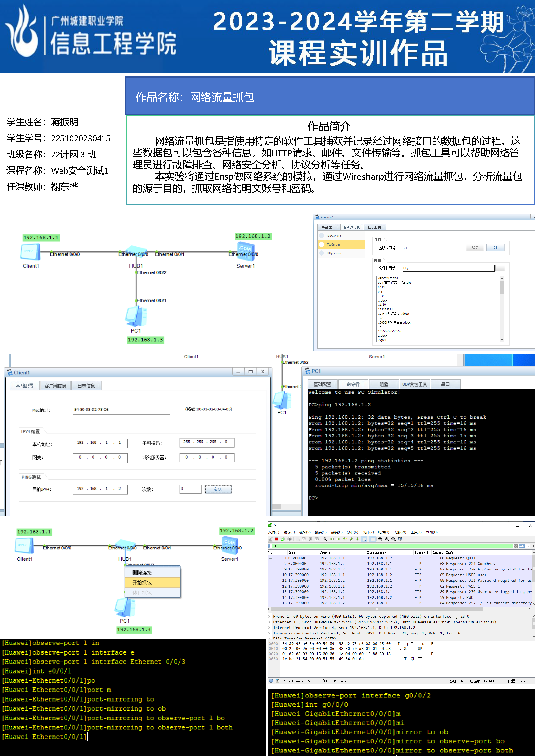Click the find packet magnifier icon
Screen dimensions: 535x756
325,539
